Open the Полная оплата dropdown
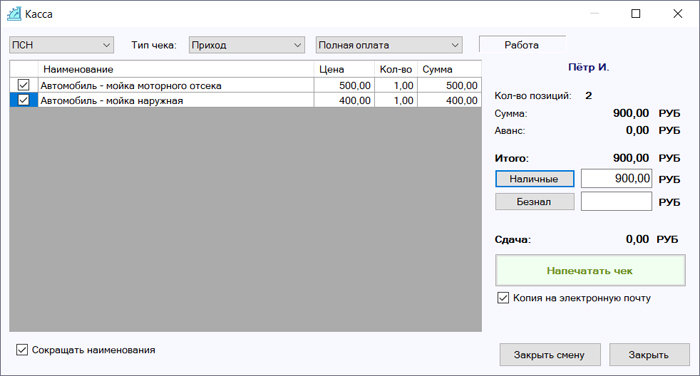Image resolution: width=700 pixels, height=376 pixels. tap(389, 45)
